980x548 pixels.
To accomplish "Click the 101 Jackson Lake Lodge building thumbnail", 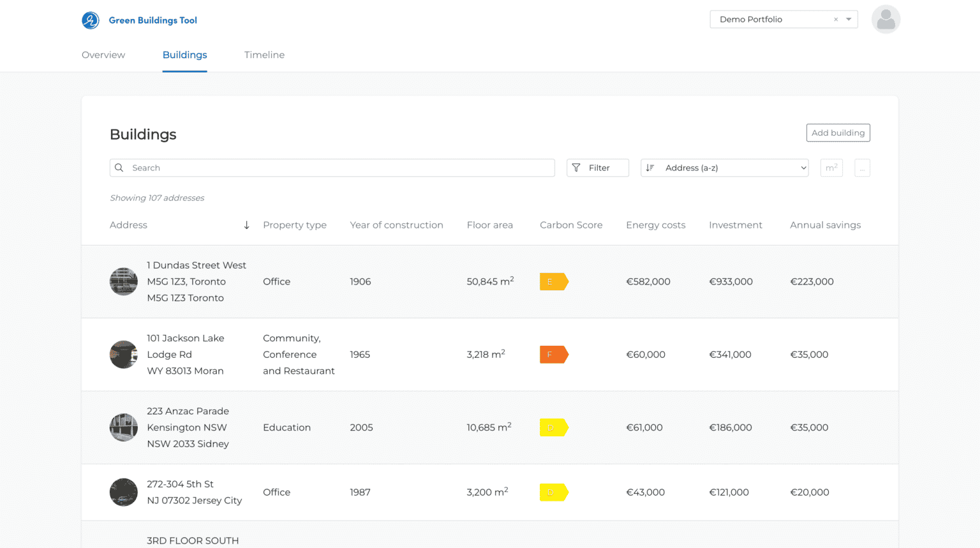I will (124, 355).
